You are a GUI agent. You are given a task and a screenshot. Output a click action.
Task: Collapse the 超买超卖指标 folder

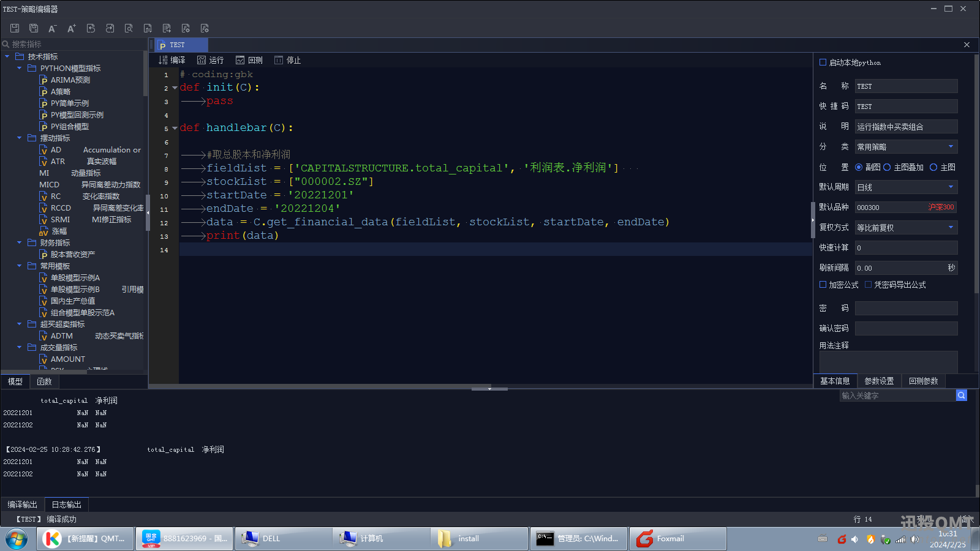tap(20, 324)
